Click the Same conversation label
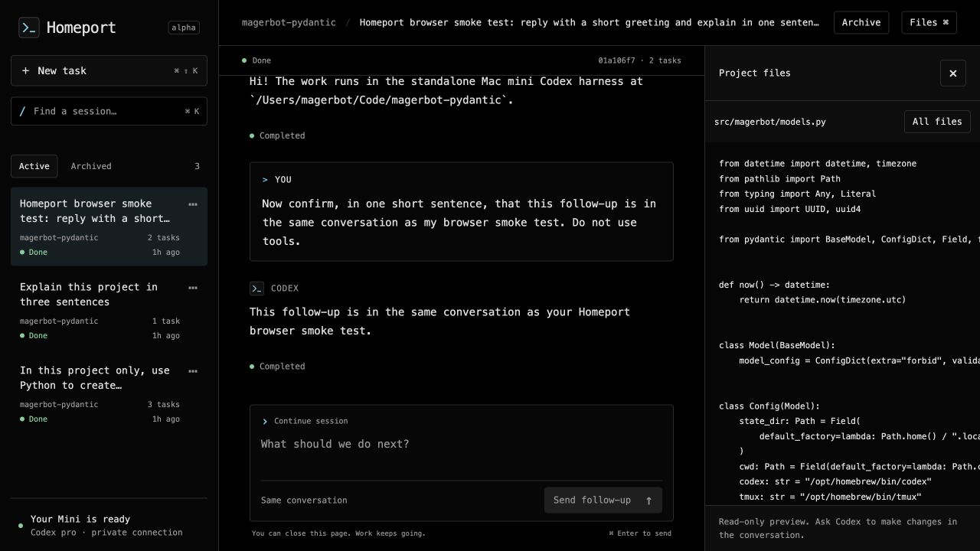980x551 pixels. click(304, 500)
